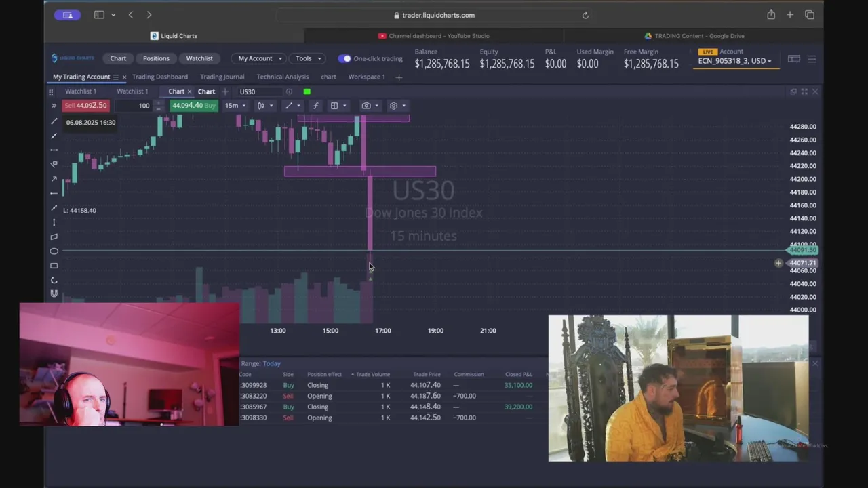Open the chart screenshot camera icon
868x488 pixels.
point(366,106)
